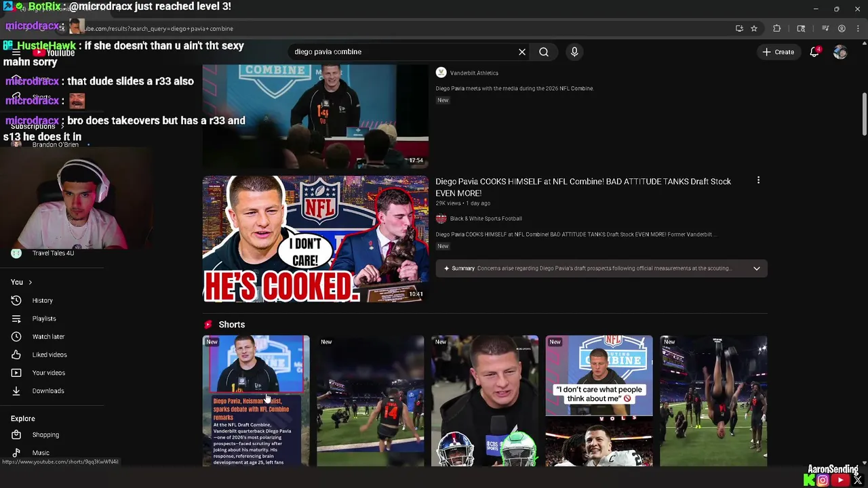Click the New badge under Black & White description
The width and height of the screenshot is (868, 488).
[x=443, y=246]
